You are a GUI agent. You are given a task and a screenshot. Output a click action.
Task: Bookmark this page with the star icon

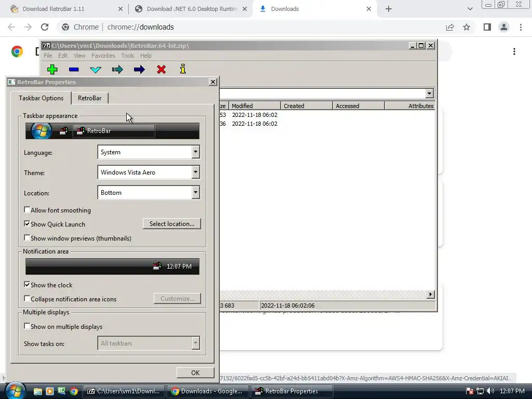click(x=467, y=27)
